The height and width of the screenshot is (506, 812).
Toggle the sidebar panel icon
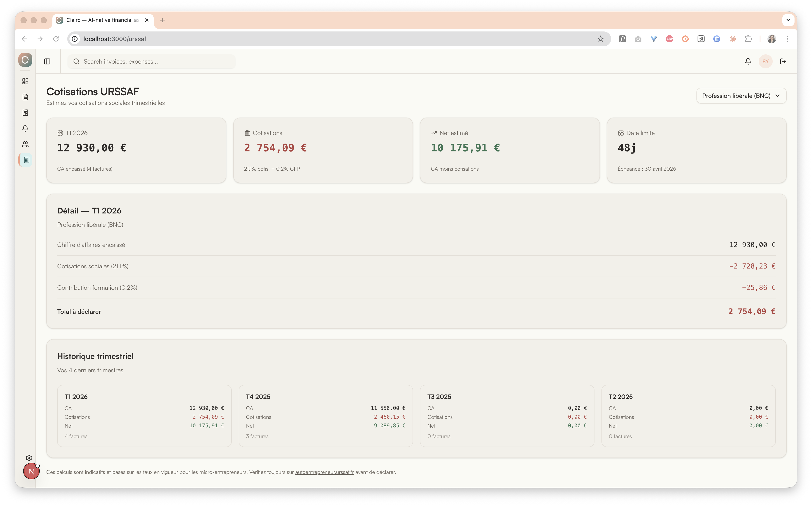coord(47,62)
